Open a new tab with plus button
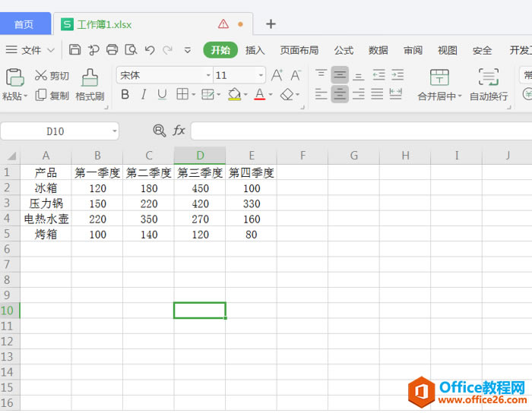532x413 pixels. click(x=271, y=24)
